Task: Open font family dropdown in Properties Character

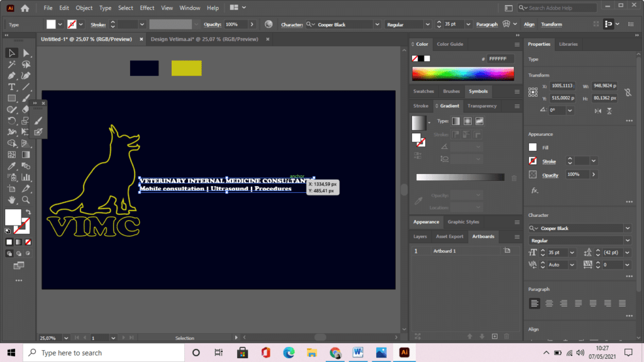Action: 628,228
